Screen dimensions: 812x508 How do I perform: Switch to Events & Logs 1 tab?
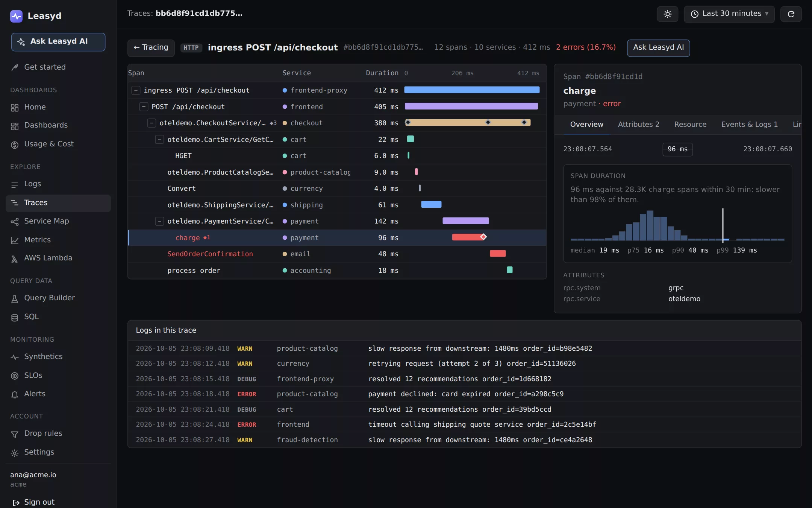pos(749,125)
